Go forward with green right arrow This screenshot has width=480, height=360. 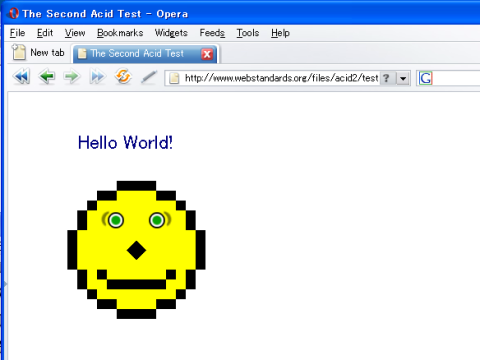pos(72,77)
